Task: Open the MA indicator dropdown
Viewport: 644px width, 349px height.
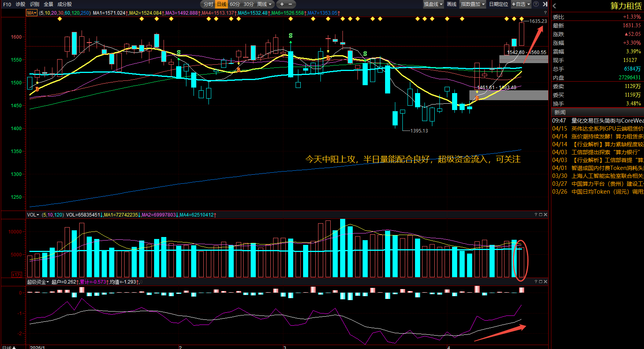Action: [x=32, y=13]
